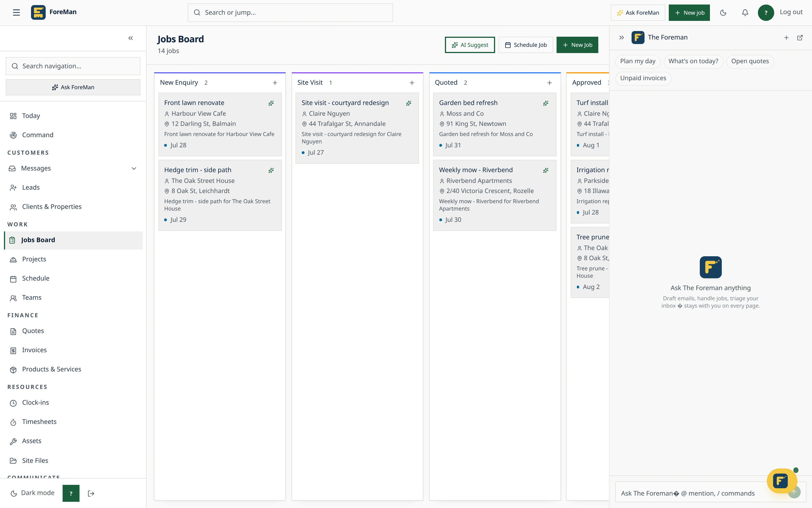Add job to New Enquiry column
This screenshot has height=508, width=812.
tap(275, 83)
